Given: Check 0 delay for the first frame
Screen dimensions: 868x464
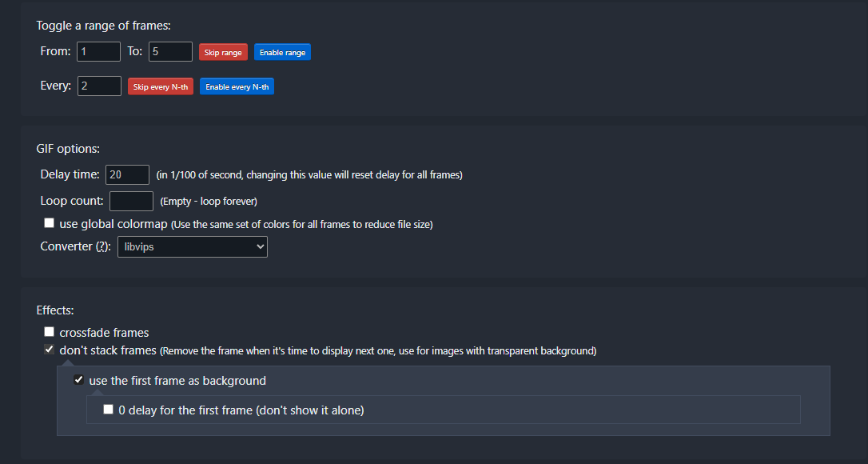Looking at the screenshot, I should pos(109,410).
